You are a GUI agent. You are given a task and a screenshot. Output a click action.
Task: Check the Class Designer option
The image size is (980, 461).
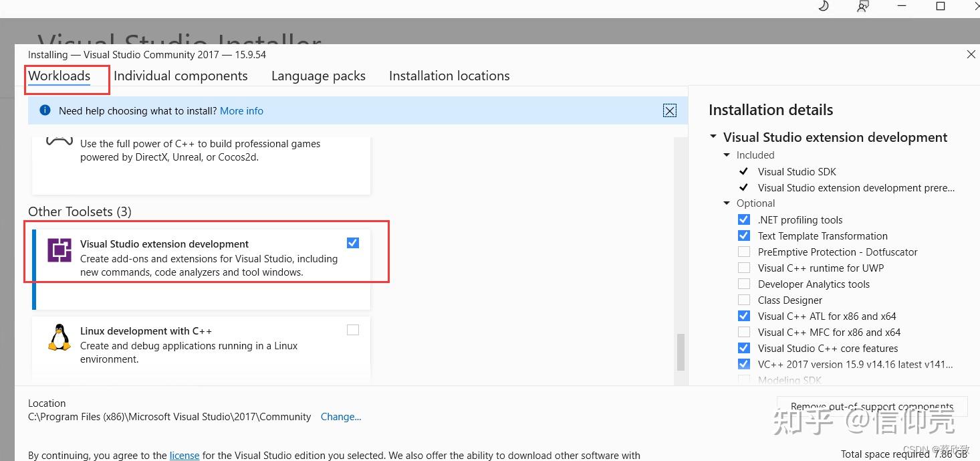(743, 300)
